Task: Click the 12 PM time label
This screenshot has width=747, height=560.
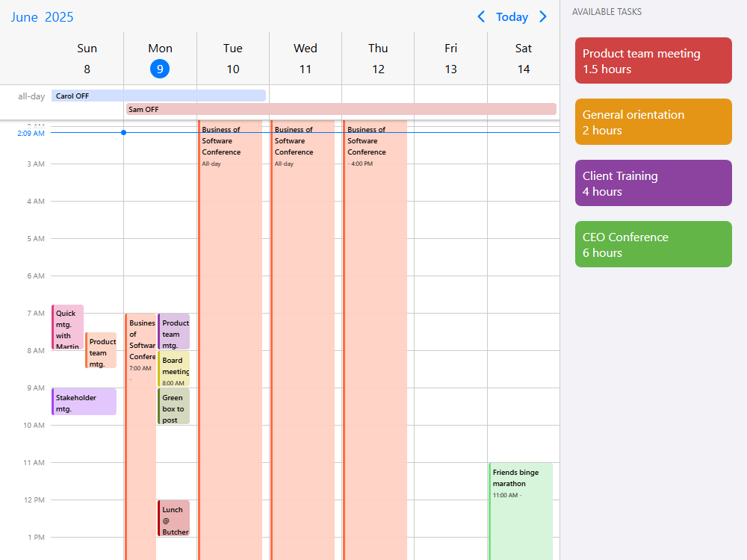Action: [x=34, y=500]
